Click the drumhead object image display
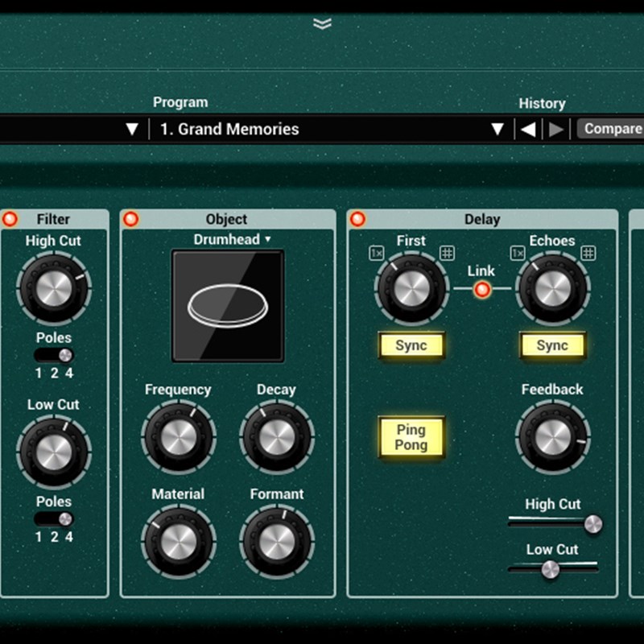This screenshot has height=644, width=644. 228,306
